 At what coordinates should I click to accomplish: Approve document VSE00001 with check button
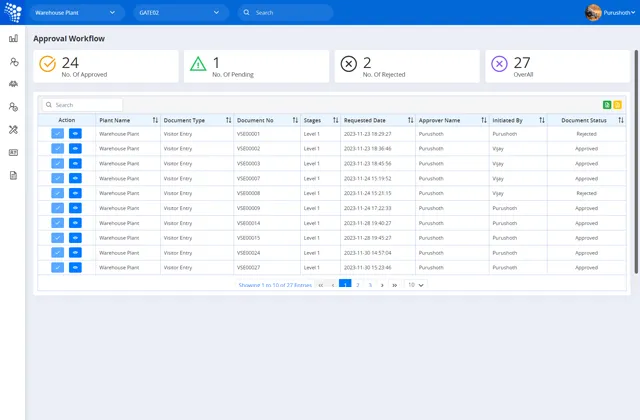click(x=58, y=133)
